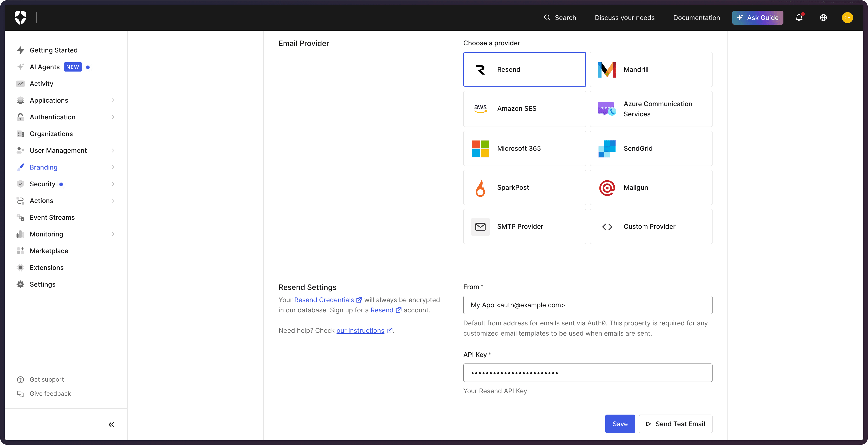Click the AWS logo
This screenshot has width=868, height=445.
point(480,108)
